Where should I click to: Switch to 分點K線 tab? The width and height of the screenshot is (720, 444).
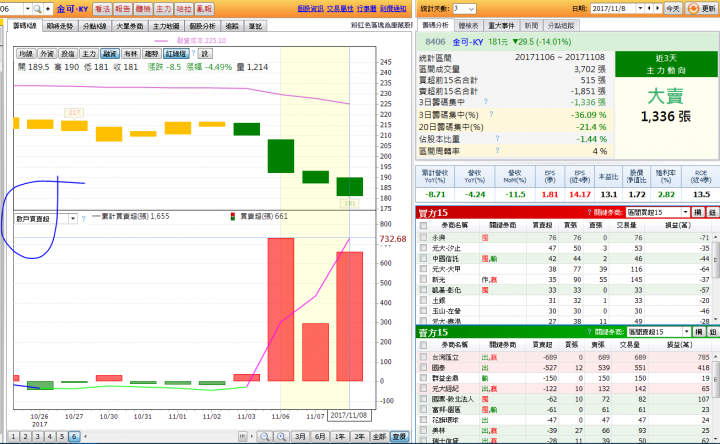(95, 26)
